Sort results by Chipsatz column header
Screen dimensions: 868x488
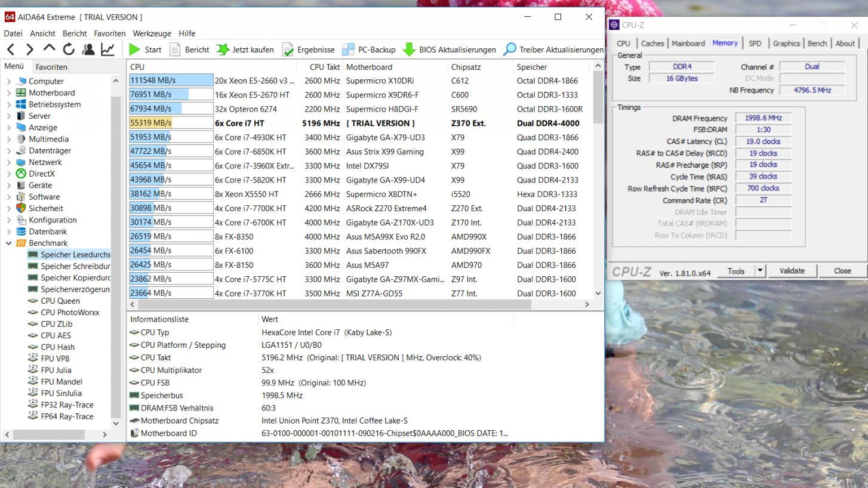[481, 67]
